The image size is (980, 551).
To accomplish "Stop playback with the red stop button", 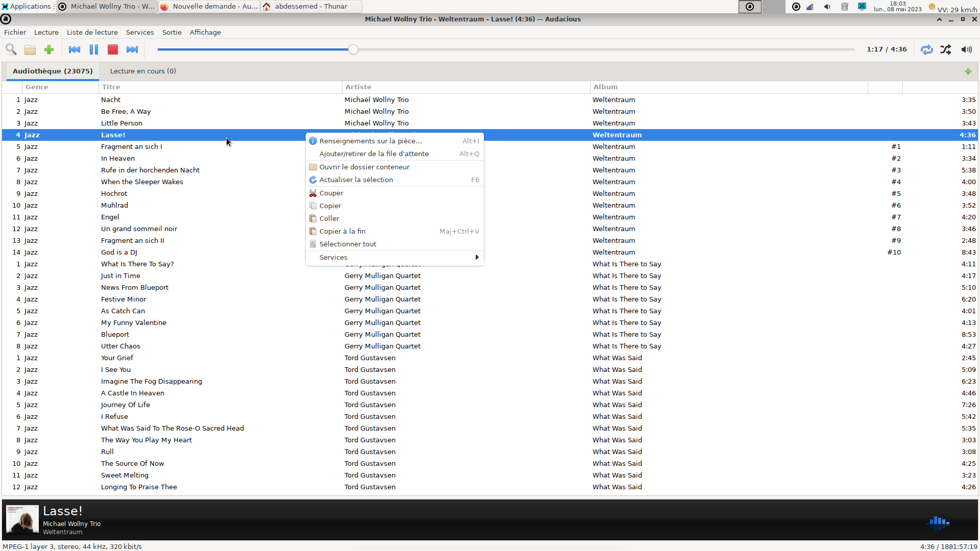I will pos(113,49).
